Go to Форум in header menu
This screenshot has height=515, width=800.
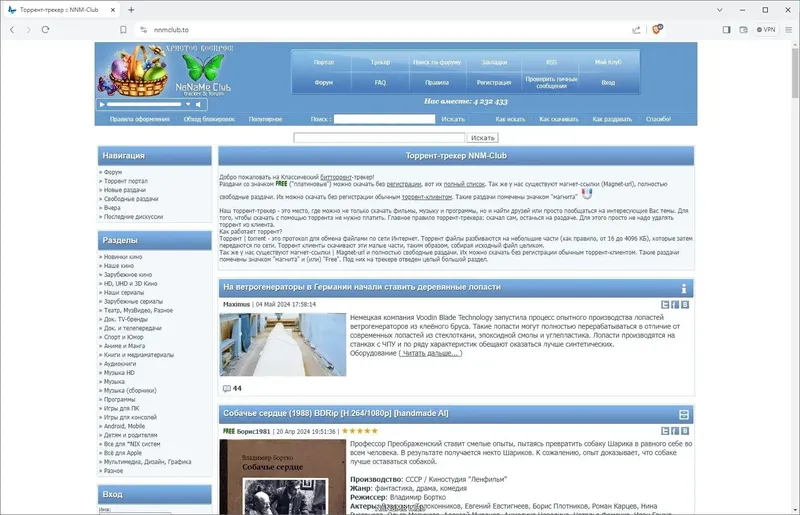click(x=323, y=82)
